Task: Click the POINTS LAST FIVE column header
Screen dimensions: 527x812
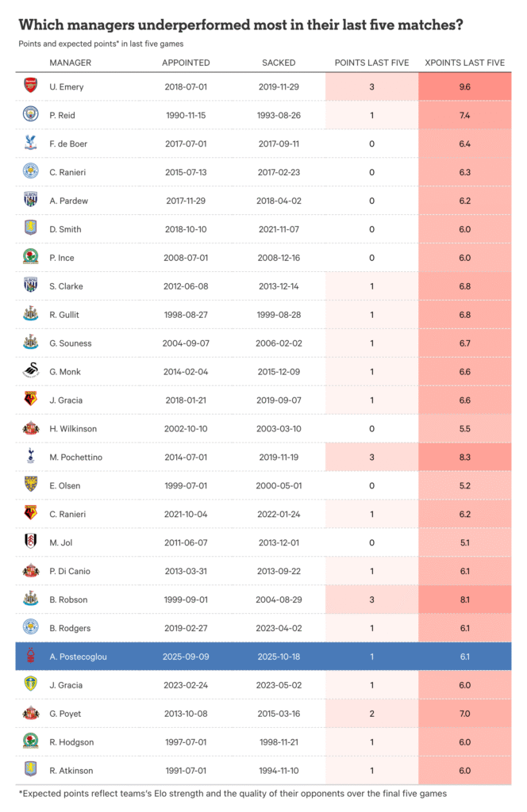Action: click(371, 63)
